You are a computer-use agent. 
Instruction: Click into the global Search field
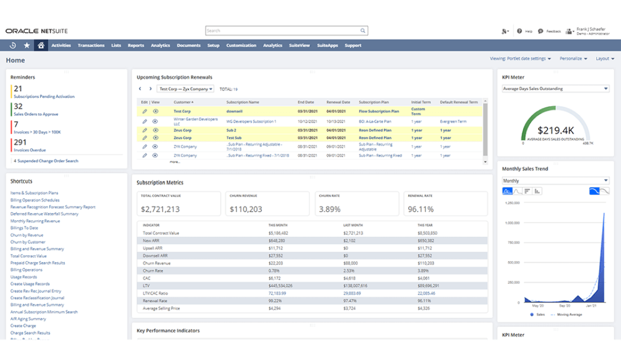(x=282, y=31)
